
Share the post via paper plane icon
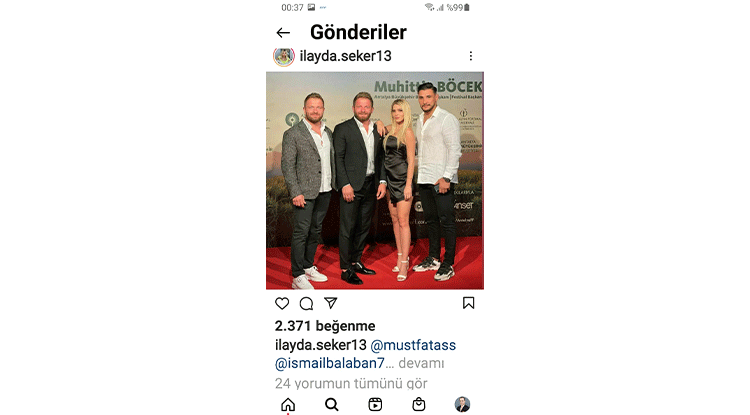(x=331, y=303)
